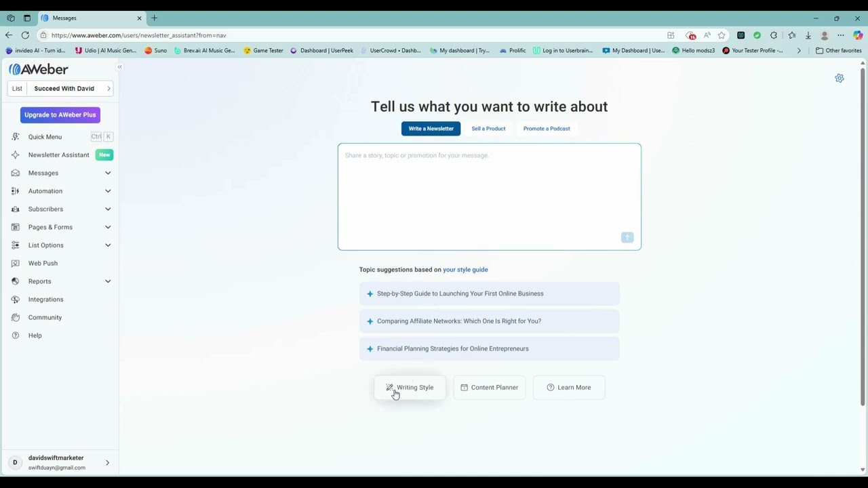Screen dimensions: 868x488
Task: Click the browser address bar URL
Action: (x=138, y=35)
